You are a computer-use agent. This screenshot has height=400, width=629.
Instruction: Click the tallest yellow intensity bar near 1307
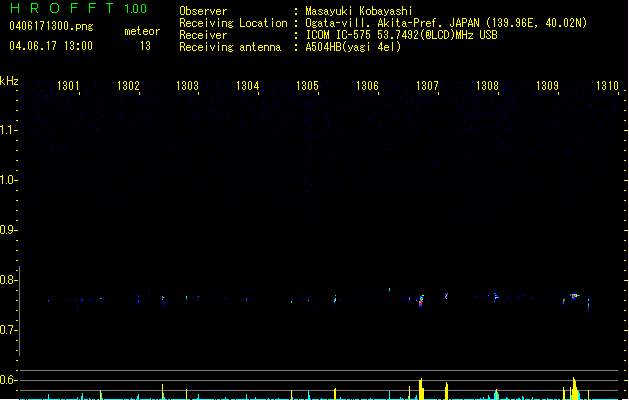click(x=421, y=389)
